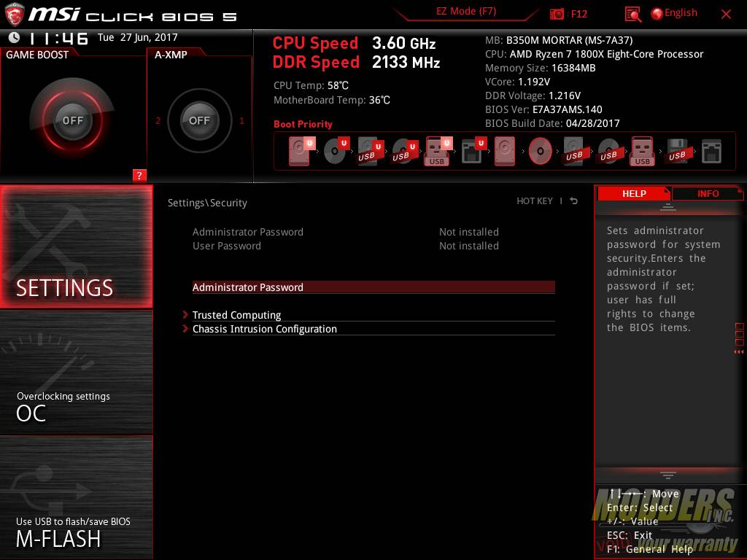Expand the Chassis Intrusion Configuration arrow

coord(185,329)
